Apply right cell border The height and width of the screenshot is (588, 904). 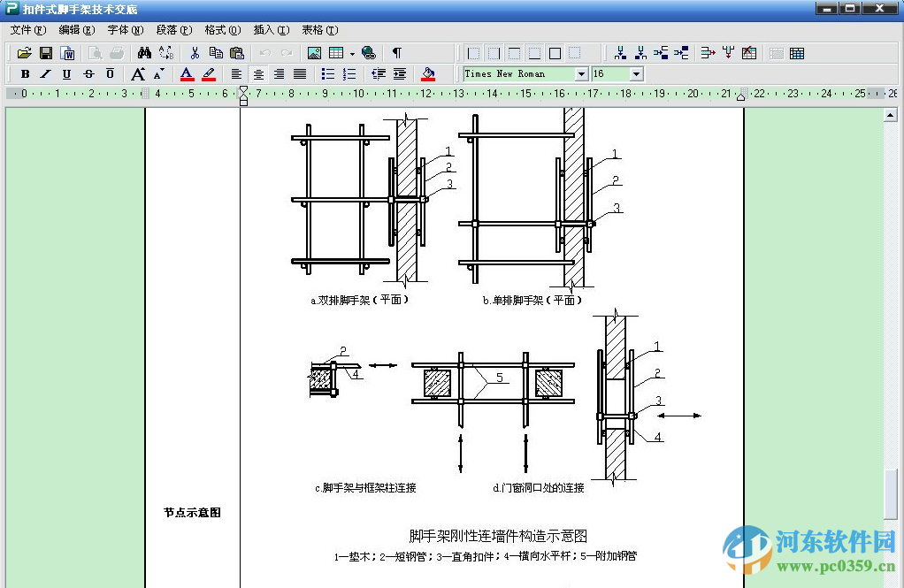coord(494,54)
